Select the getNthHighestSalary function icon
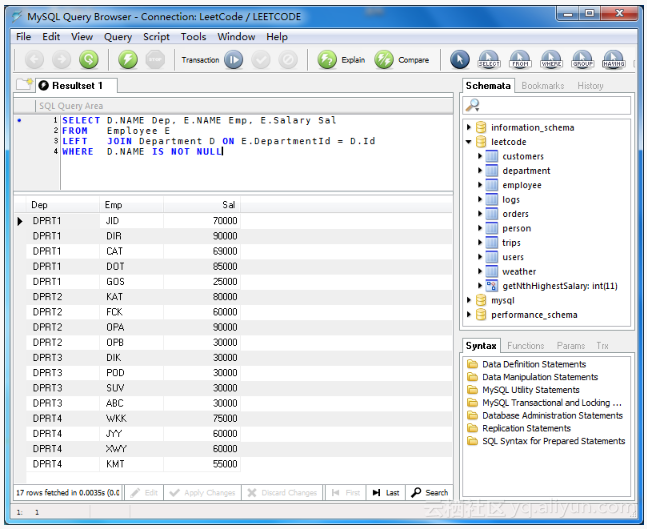 point(491,286)
